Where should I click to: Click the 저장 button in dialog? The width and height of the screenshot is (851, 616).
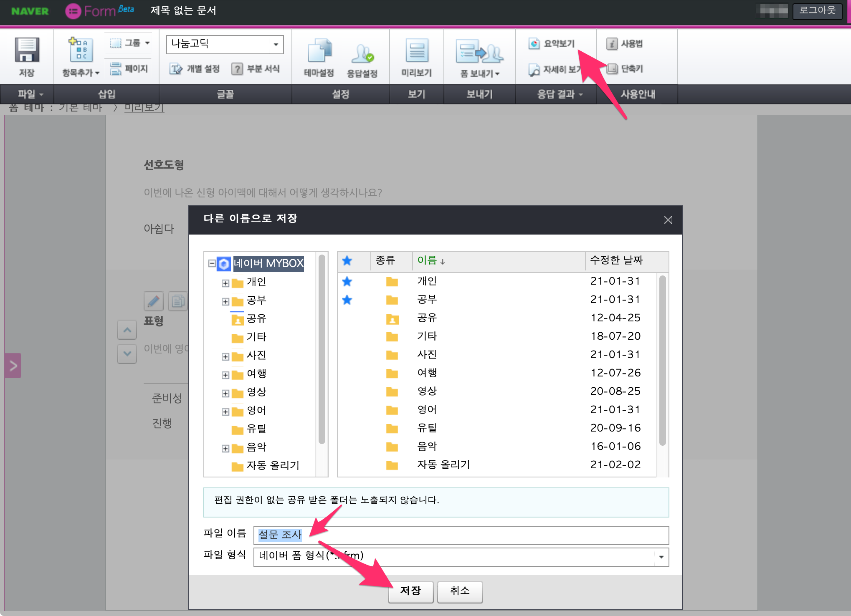[410, 591]
